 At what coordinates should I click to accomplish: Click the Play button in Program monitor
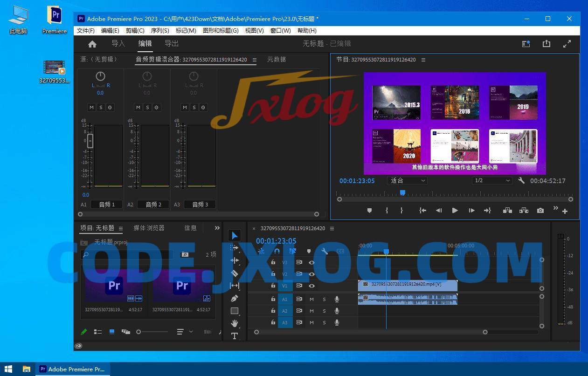(455, 210)
